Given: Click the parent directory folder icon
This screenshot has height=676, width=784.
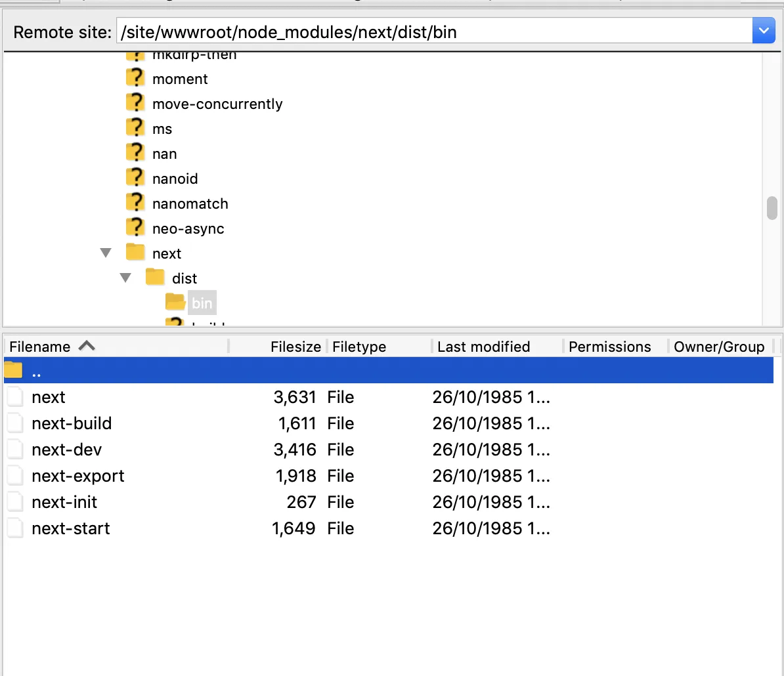Looking at the screenshot, I should [x=14, y=370].
